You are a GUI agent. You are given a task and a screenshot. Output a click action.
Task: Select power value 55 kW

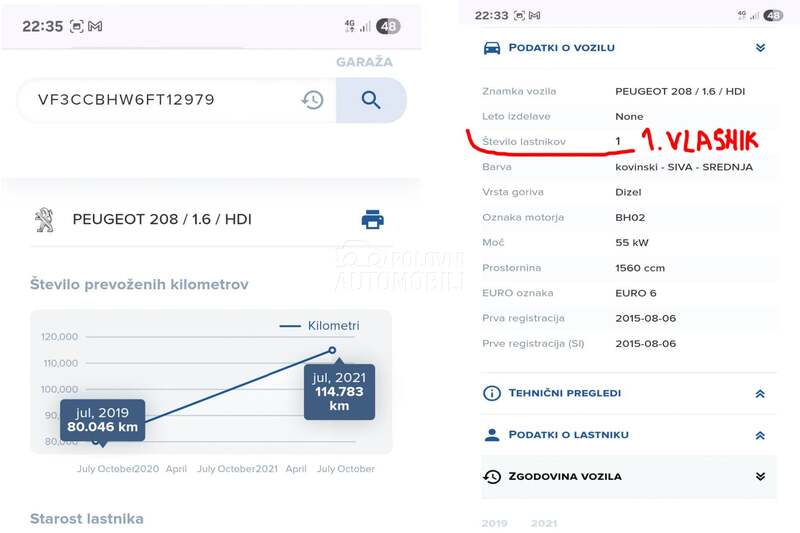coord(632,243)
